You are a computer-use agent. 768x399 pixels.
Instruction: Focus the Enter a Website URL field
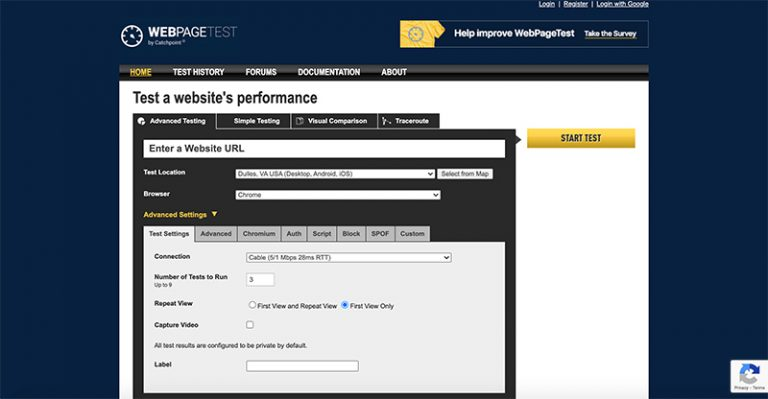tap(324, 149)
